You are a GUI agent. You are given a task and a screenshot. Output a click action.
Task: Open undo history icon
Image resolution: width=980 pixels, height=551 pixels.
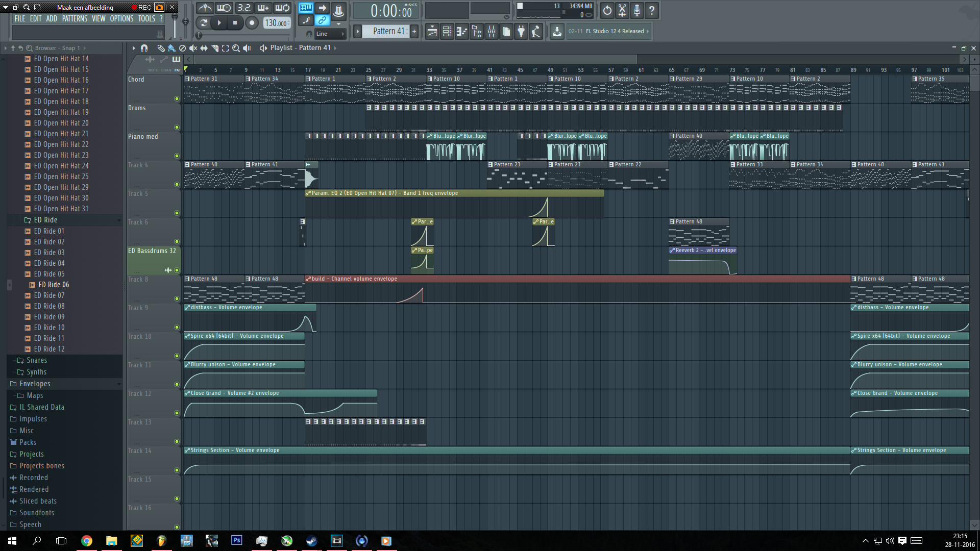[x=607, y=10]
